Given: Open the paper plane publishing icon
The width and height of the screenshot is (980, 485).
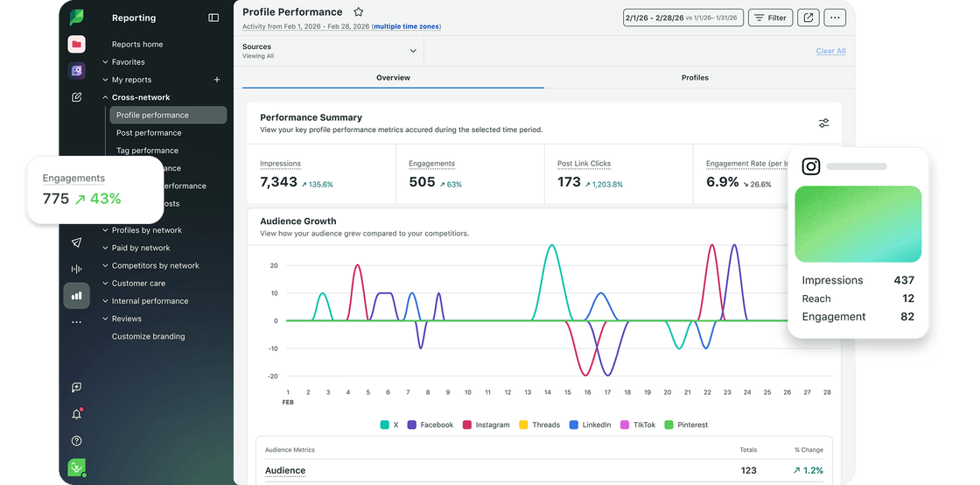Looking at the screenshot, I should pos(76,242).
